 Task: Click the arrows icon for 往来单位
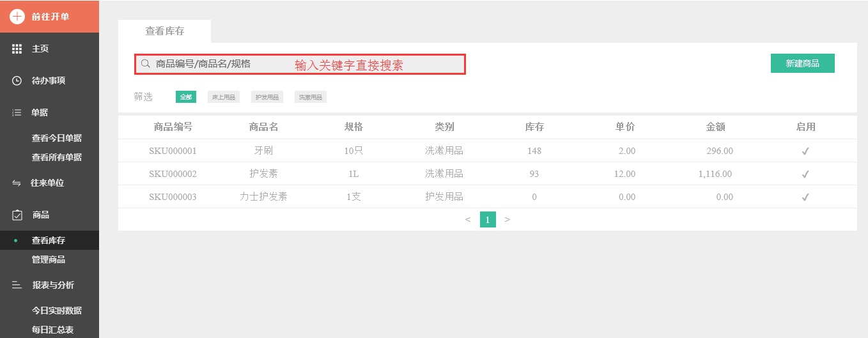pyautogui.click(x=17, y=183)
